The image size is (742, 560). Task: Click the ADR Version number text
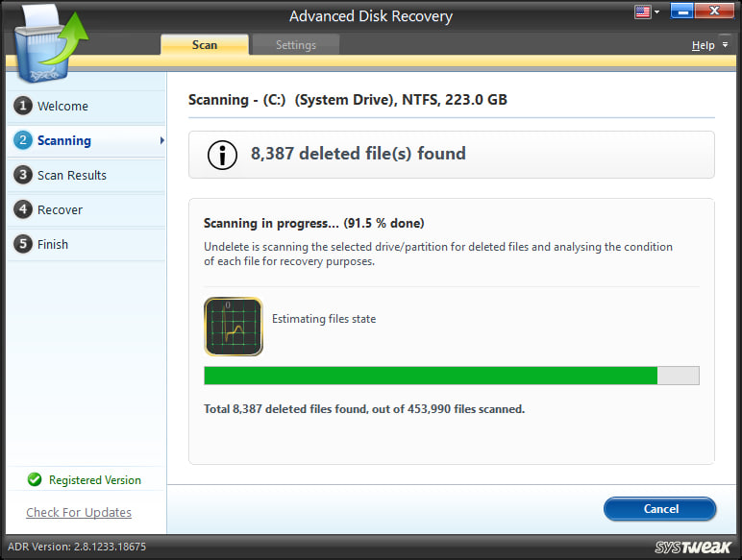pos(77,547)
